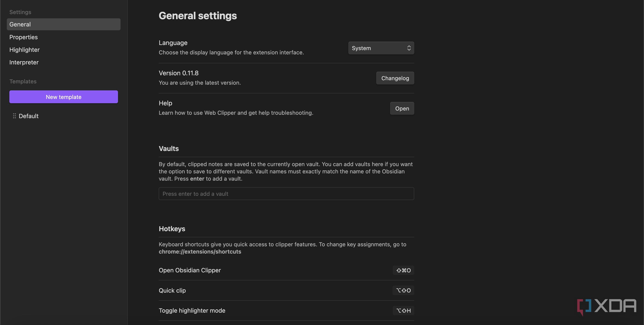Click the chrome://extensions/shortcuts text
This screenshot has height=325, width=644.
coord(200,252)
